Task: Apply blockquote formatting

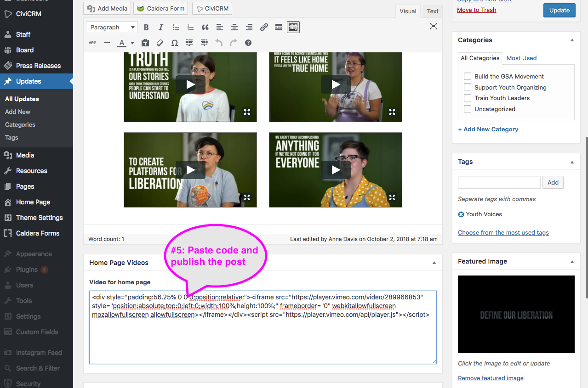Action: (x=205, y=28)
